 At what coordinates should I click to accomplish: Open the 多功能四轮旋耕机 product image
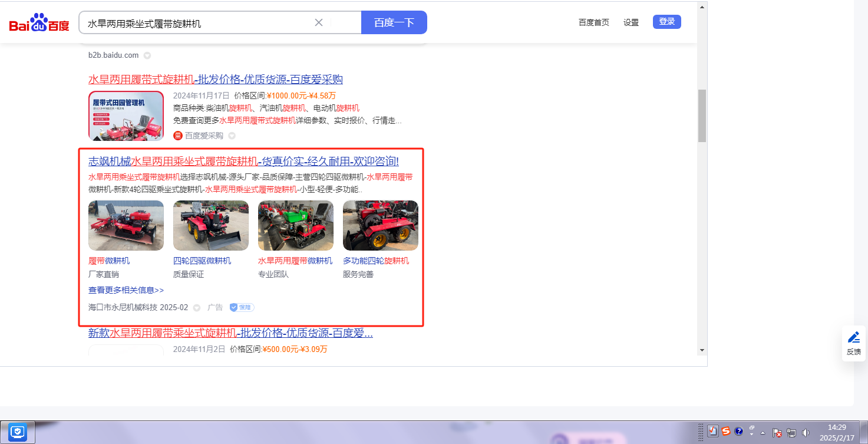point(381,226)
